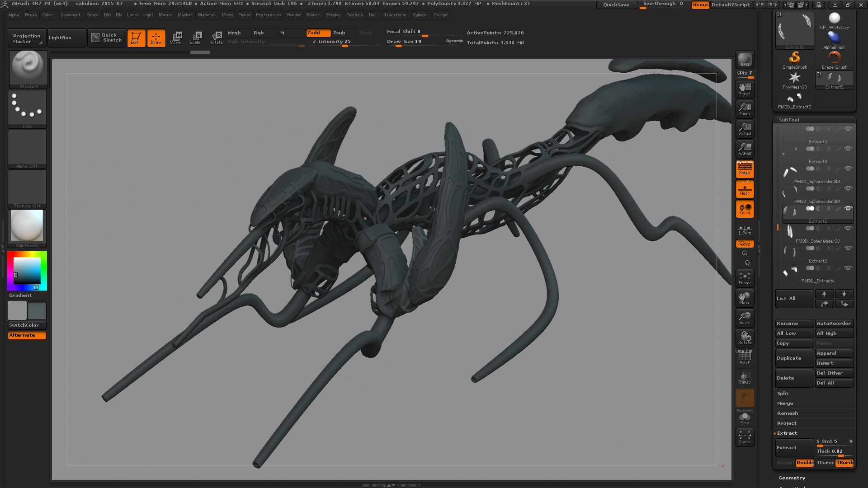Toggle visibility of Extract5 subtool

(x=848, y=208)
